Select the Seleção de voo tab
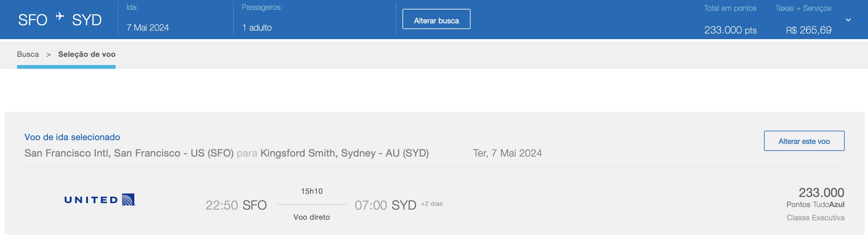Screen dimensions: 868x238 coord(87,54)
